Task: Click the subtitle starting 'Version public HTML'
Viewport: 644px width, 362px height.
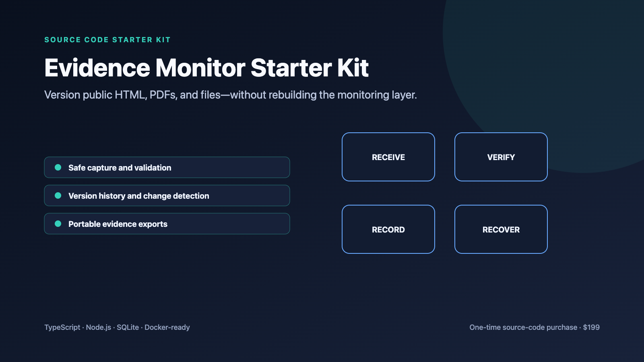Action: click(231, 95)
